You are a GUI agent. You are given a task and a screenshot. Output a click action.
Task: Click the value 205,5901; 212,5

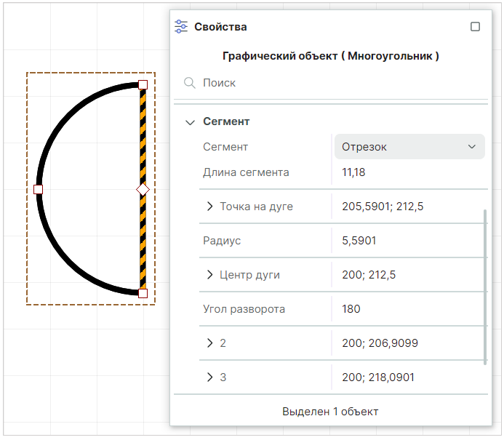coord(383,207)
